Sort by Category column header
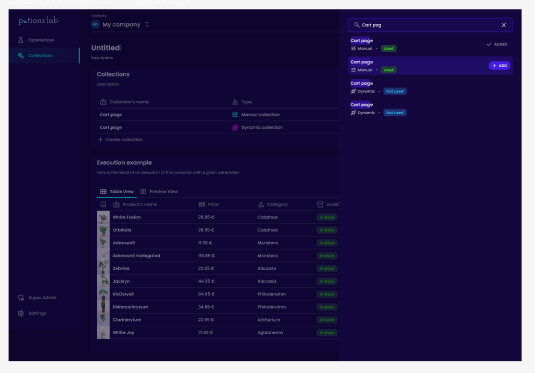Viewport: 535px width, 373px height. [x=273, y=204]
